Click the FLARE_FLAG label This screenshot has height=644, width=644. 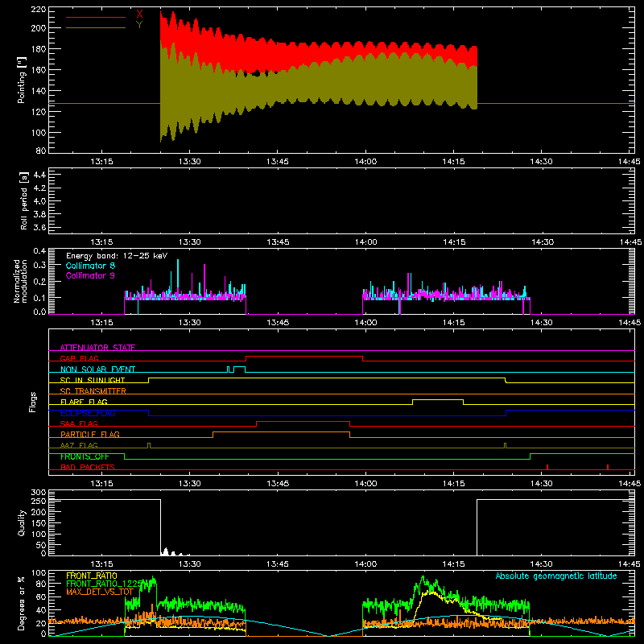tap(84, 402)
